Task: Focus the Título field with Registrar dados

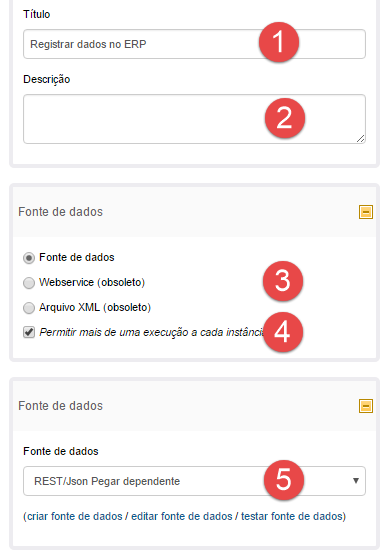Action: click(x=194, y=44)
